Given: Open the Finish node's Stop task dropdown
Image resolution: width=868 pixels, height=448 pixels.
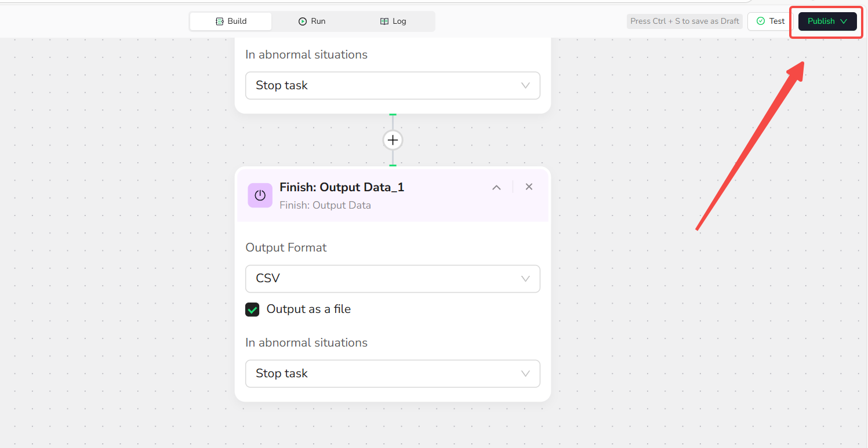Looking at the screenshot, I should pyautogui.click(x=393, y=374).
